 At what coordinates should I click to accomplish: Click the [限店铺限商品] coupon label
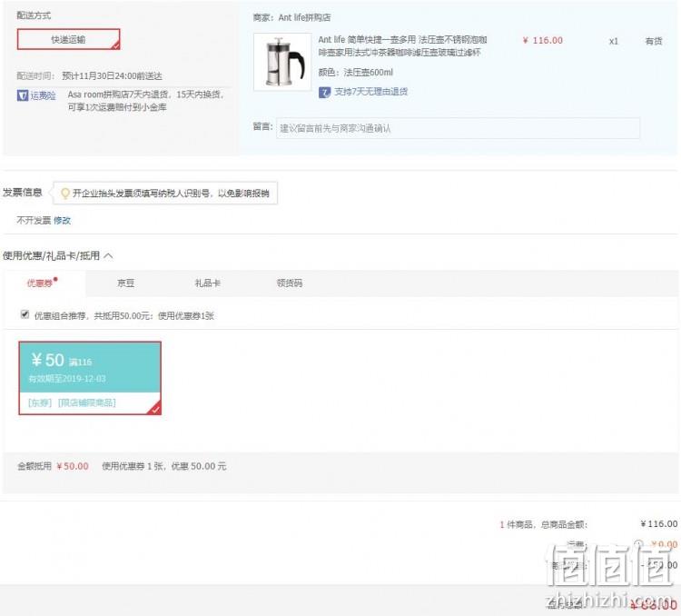point(87,402)
